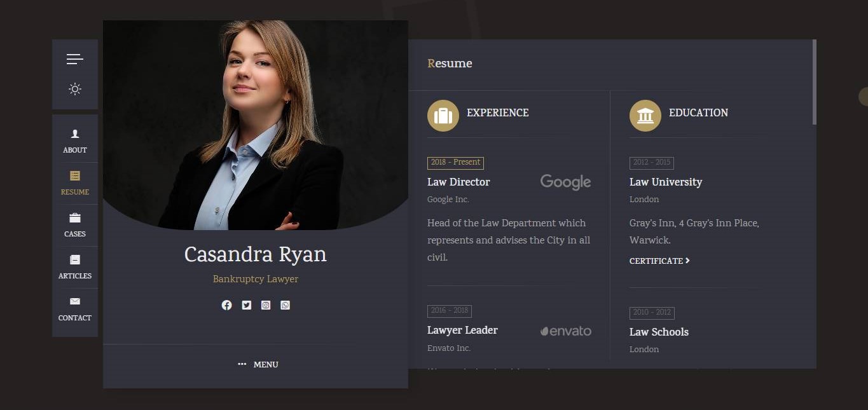This screenshot has height=410, width=868.
Task: Click the Casandra Ryan profile photo
Action: [255, 127]
